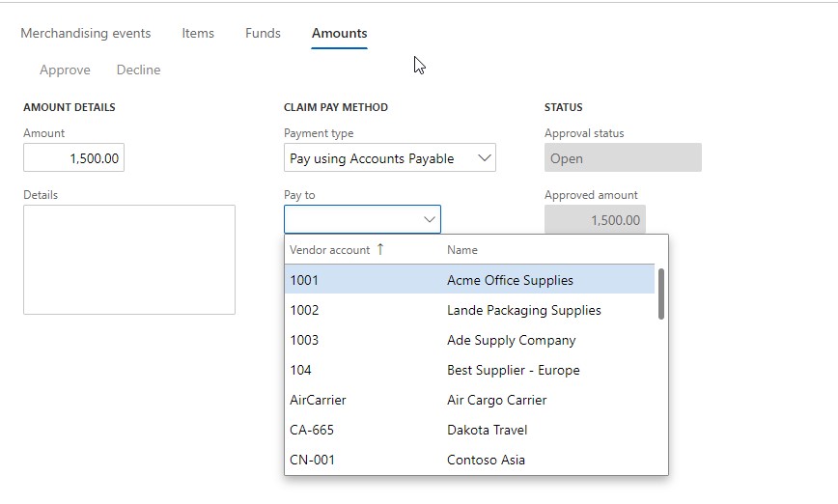Select Best Supplier - Europe row
The width and height of the screenshot is (838, 504).
[470, 370]
